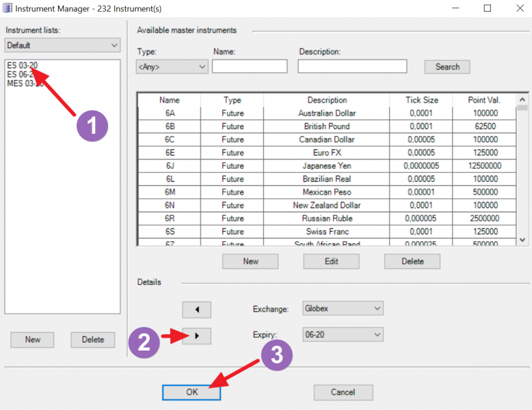532x410 pixels.
Task: Expand the Exchange Globex dropdown
Action: click(343, 308)
